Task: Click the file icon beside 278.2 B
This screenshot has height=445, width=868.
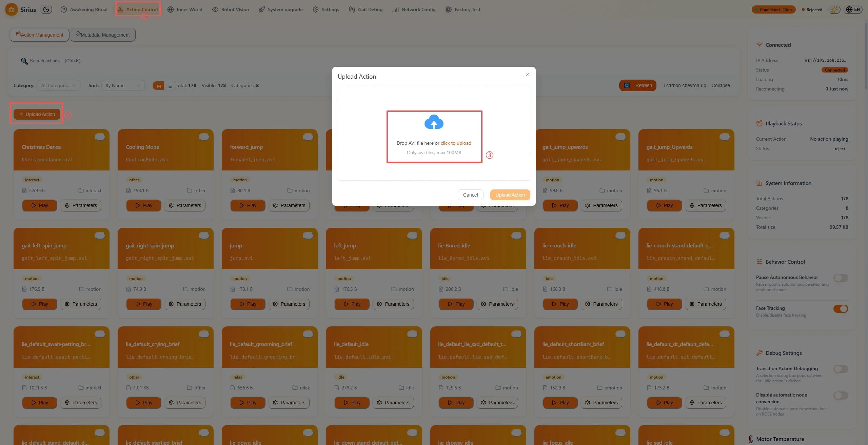Action: tap(337, 388)
